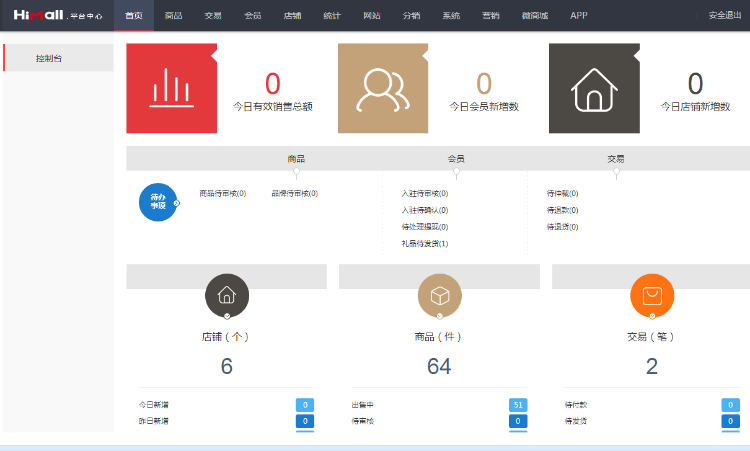Screen dimensions: 750x451
Task: Open the 系统 menu
Action: 451,15
